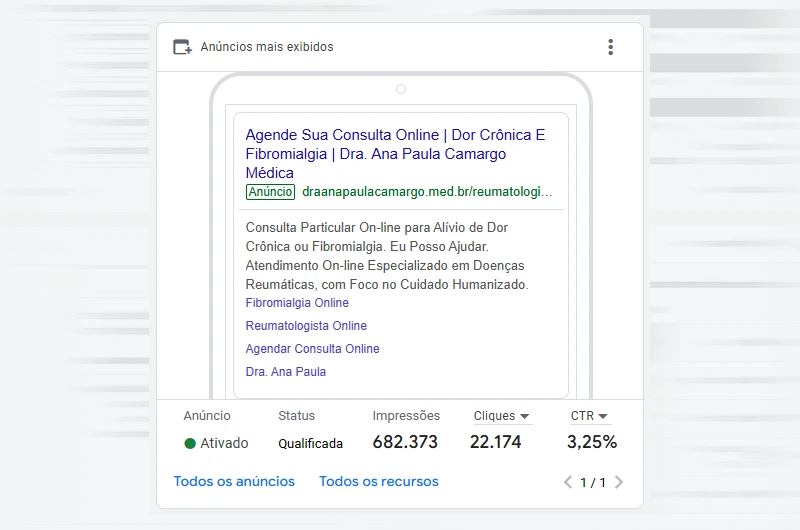Click the phone mockup camera dot
Viewport: 800px width, 530px height.
[401, 89]
